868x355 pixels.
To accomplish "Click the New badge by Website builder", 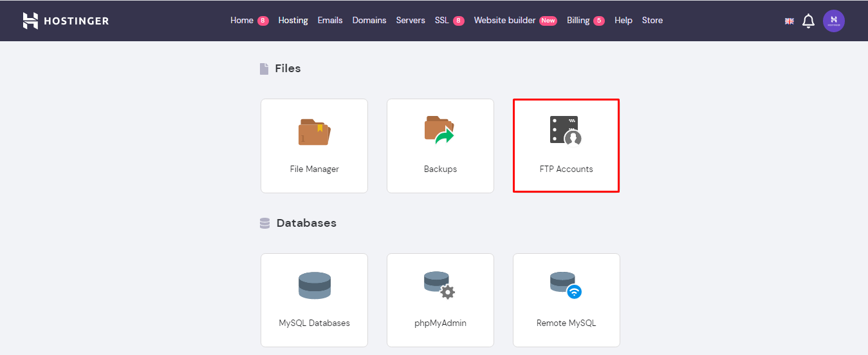I will pos(548,21).
